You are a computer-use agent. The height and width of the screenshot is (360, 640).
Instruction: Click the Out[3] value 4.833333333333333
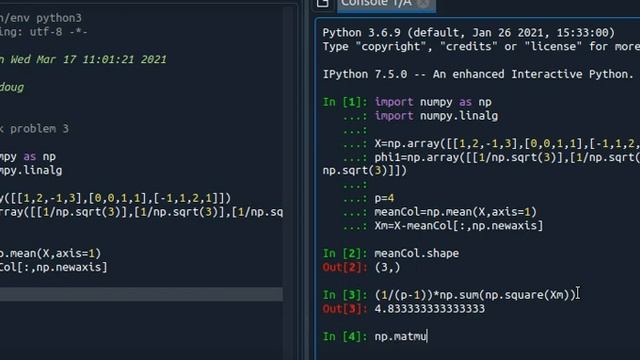pos(430,309)
